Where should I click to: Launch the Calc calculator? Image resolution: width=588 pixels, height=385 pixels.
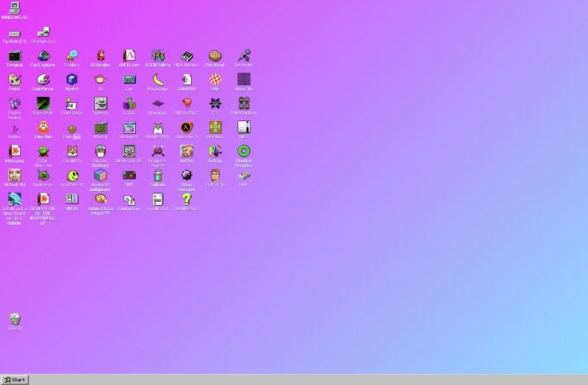click(x=129, y=79)
